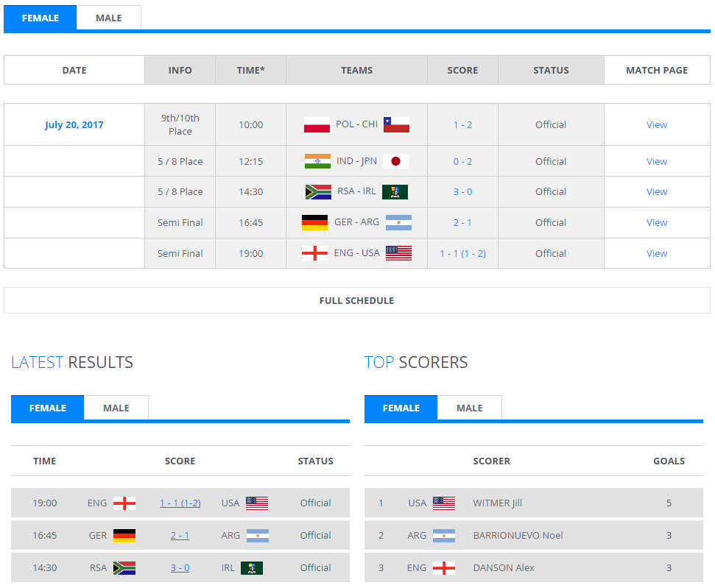The height and width of the screenshot is (588, 715).
Task: Click 2 - 1 score in schedule table
Action: (462, 222)
